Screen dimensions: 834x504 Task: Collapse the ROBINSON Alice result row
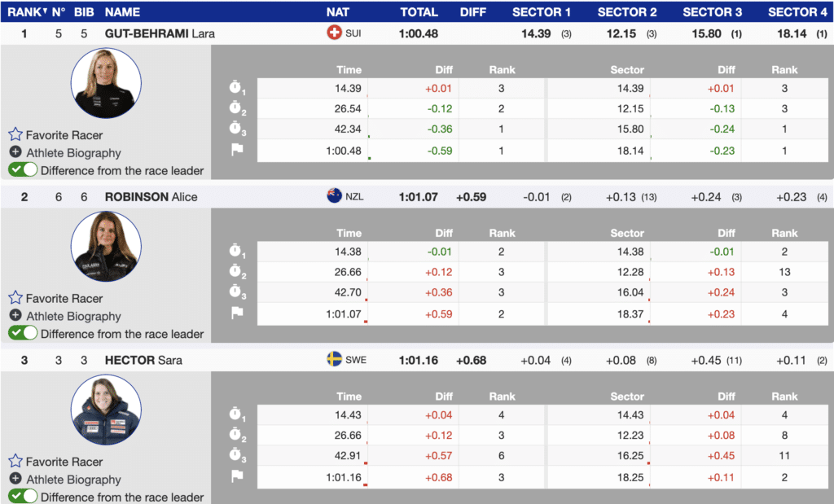coord(151,197)
